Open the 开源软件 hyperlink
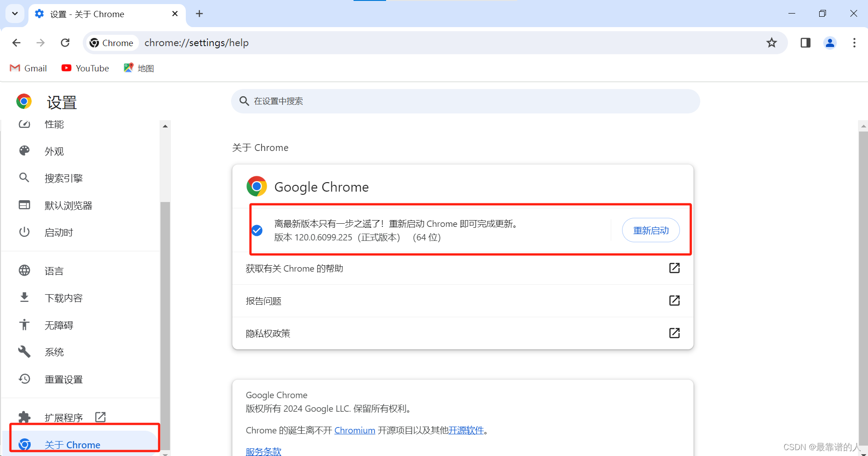The height and width of the screenshot is (456, 868). [x=466, y=430]
